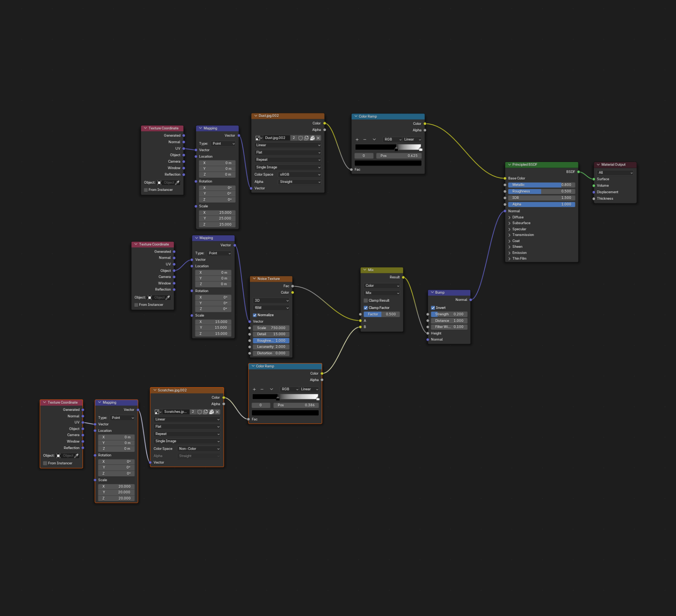Duplicate image with Dust.jpg.002 new-image icon
This screenshot has height=616, width=676.
coord(306,138)
